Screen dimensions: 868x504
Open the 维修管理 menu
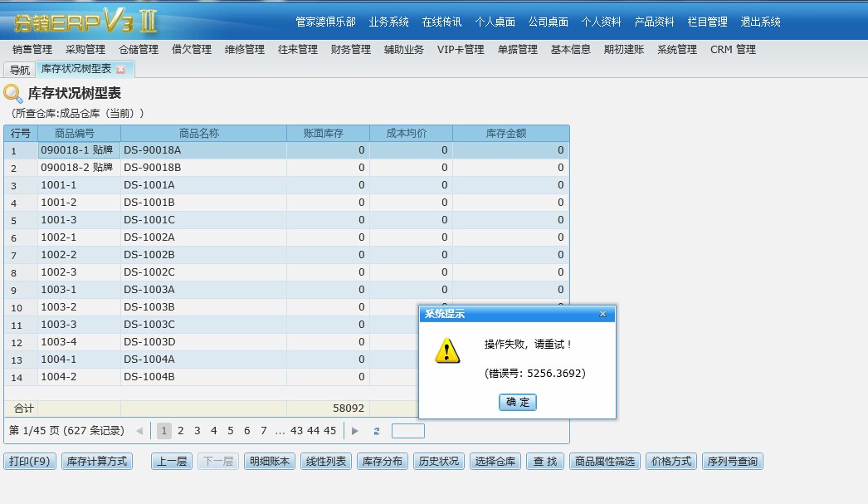click(x=245, y=49)
